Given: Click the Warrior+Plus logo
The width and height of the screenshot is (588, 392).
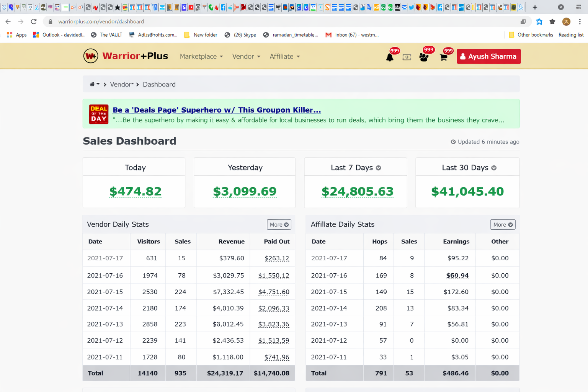Looking at the screenshot, I should click(x=126, y=56).
